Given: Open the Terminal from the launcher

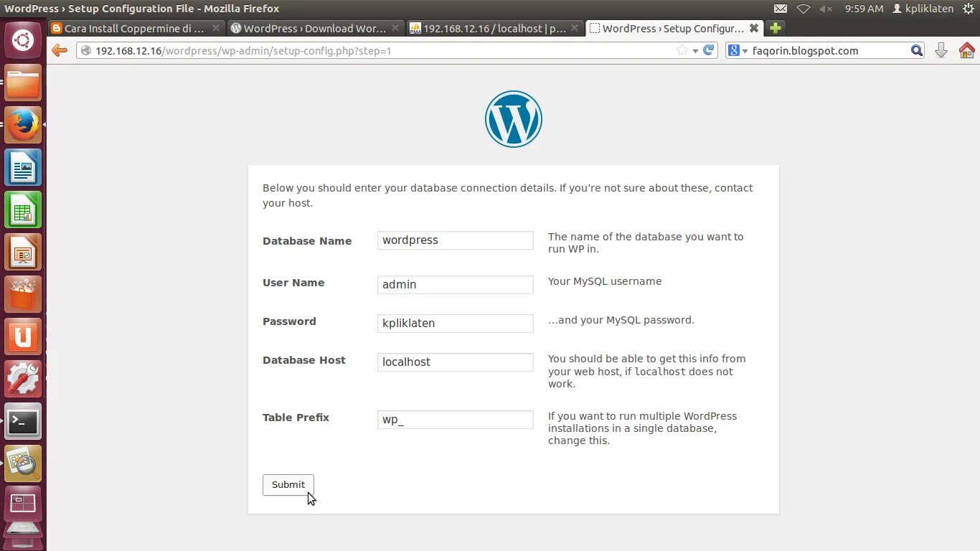Looking at the screenshot, I should [23, 422].
